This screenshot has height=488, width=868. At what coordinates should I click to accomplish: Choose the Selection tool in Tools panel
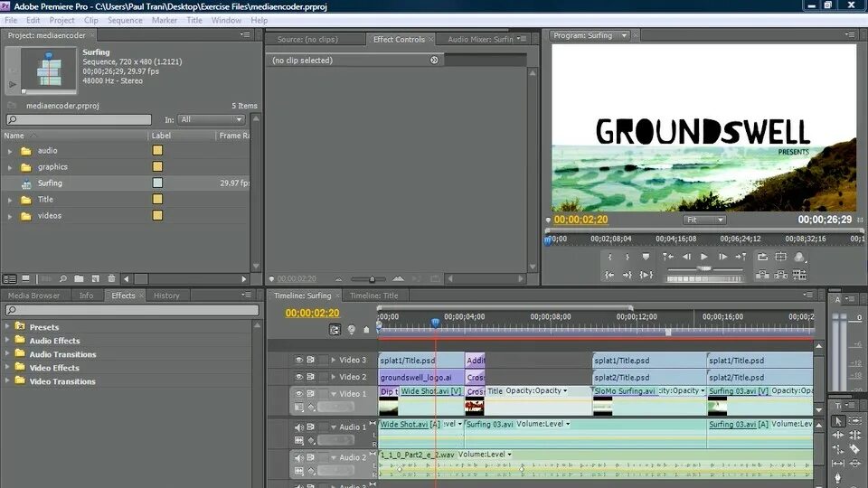pos(838,422)
